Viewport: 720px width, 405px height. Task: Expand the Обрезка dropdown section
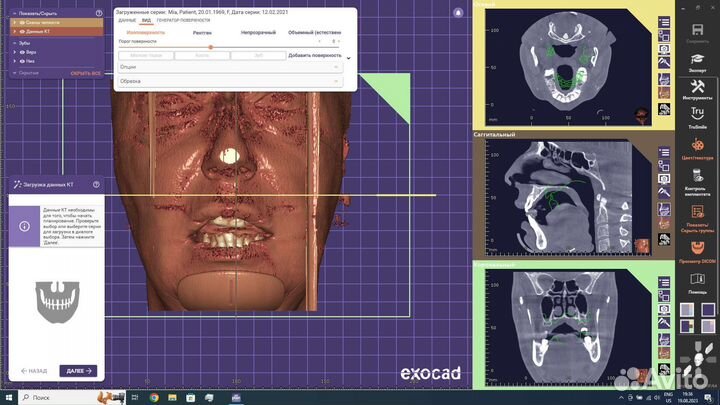(x=229, y=81)
